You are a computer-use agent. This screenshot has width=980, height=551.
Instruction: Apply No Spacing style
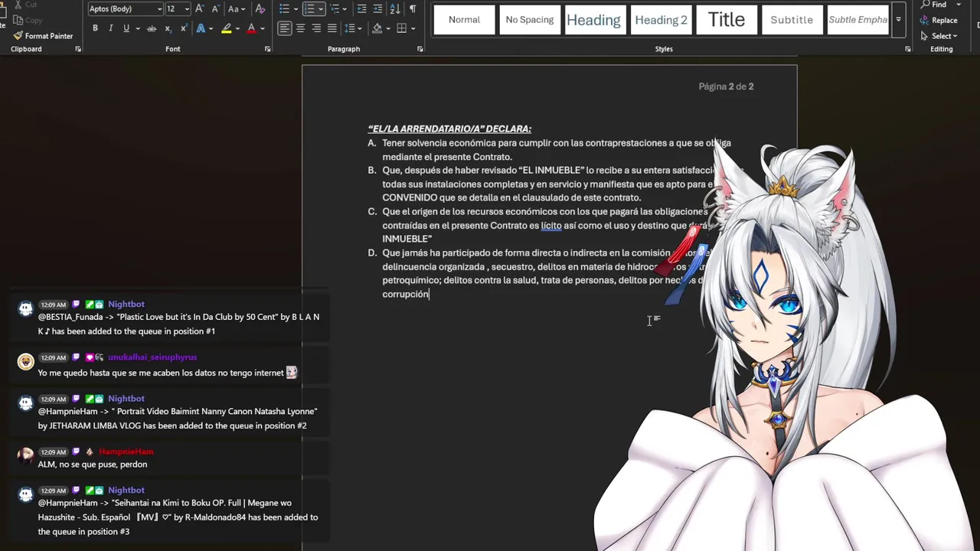[529, 20]
